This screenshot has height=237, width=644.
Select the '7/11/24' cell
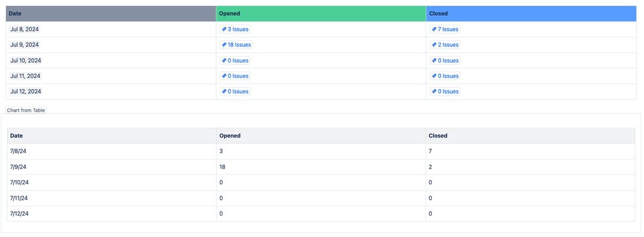pos(112,198)
